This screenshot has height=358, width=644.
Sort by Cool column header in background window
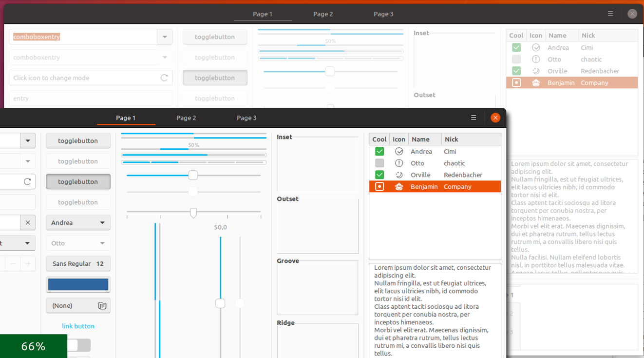[x=516, y=35]
